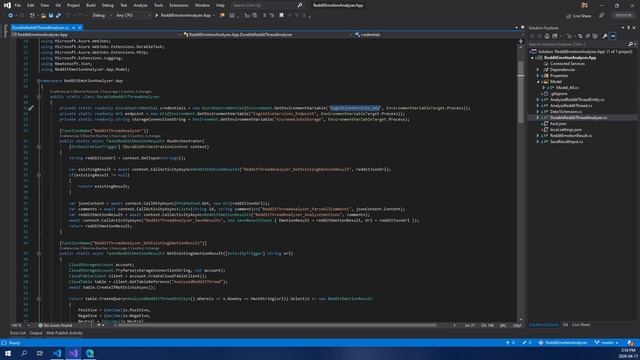Screen dimensions: 640x360
Task: Click the Navigate Backward toolbar icon
Action: pos(10,16)
